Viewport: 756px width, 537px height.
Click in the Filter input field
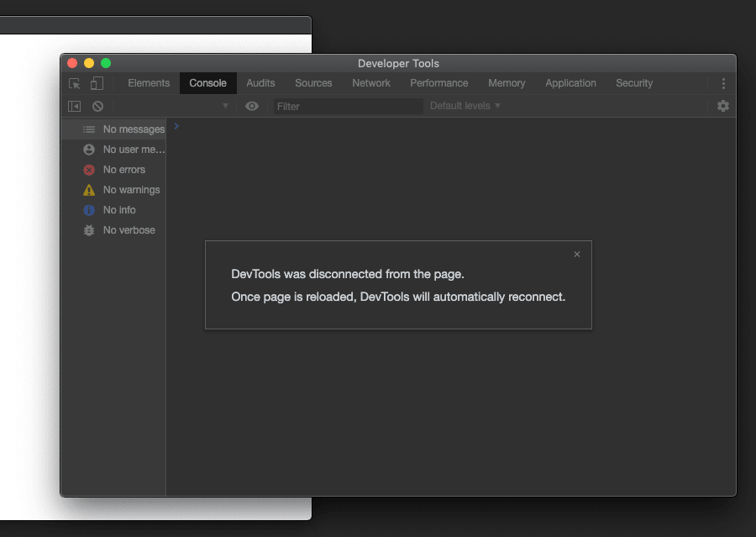tap(348, 107)
